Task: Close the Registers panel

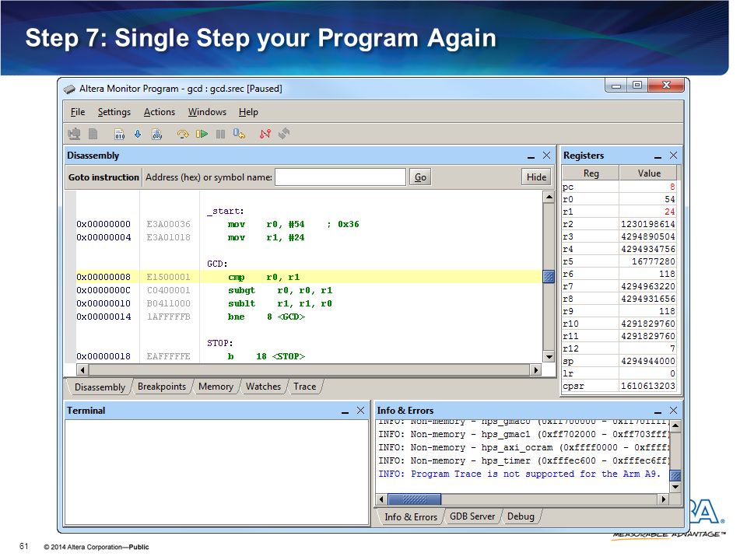Action: [x=673, y=156]
